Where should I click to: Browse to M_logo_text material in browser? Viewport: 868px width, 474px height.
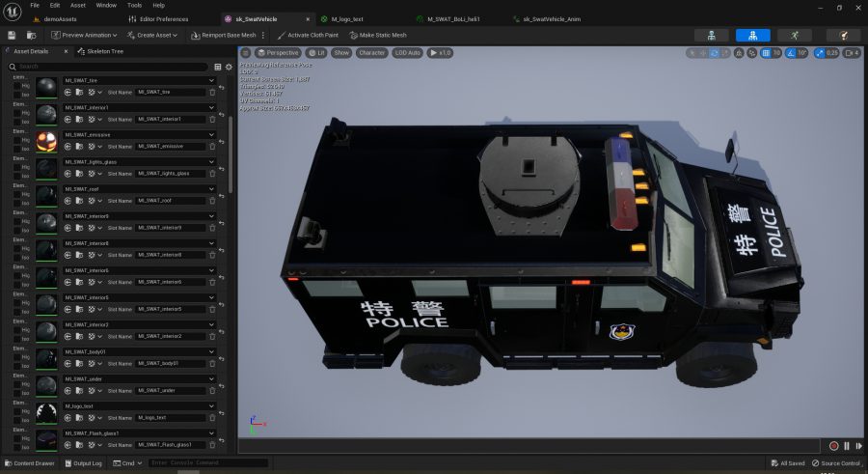pos(79,418)
